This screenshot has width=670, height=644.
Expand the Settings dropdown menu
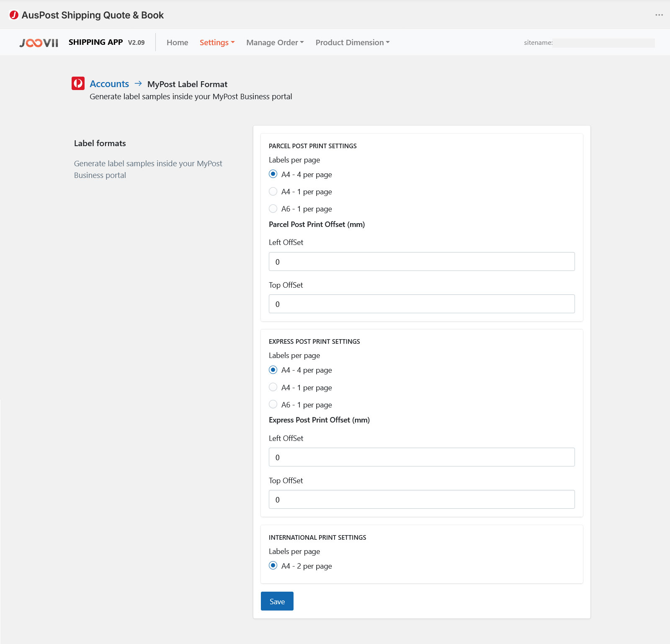tap(217, 42)
